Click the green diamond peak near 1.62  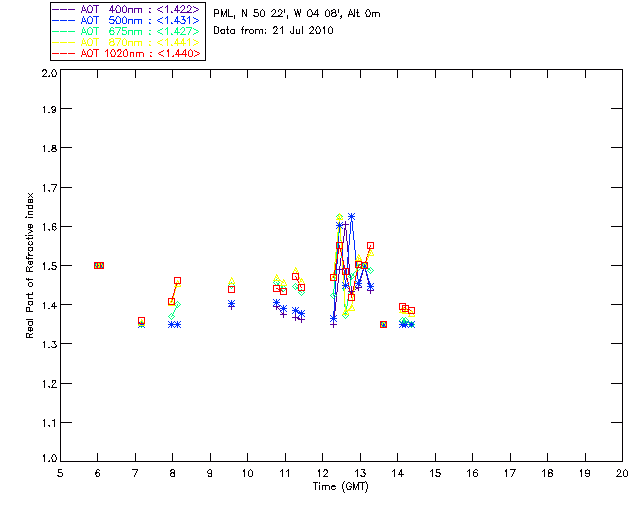click(x=339, y=216)
